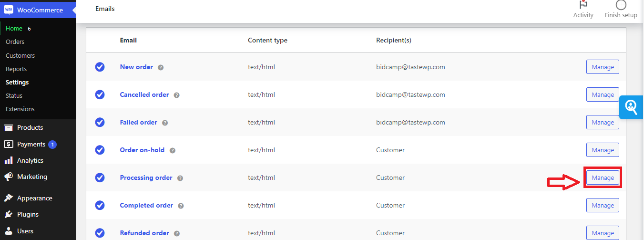Click the Payments dollar icon
The height and width of the screenshot is (240, 644).
point(9,144)
